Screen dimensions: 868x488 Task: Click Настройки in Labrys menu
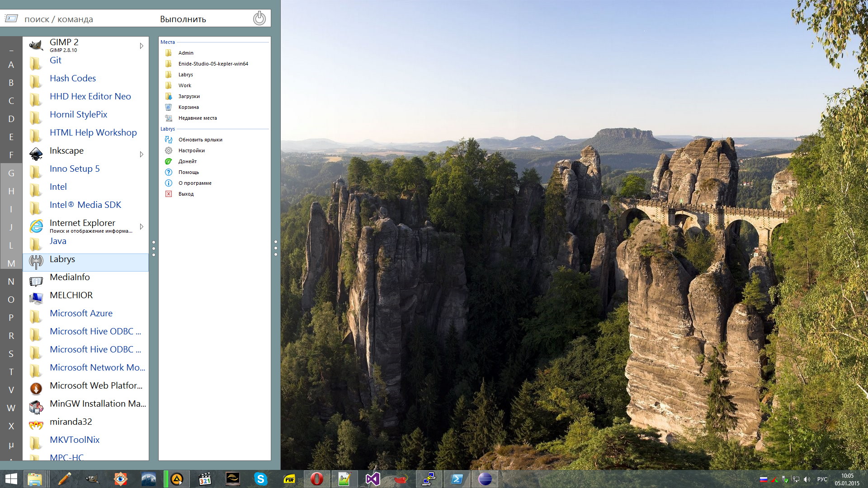tap(191, 150)
